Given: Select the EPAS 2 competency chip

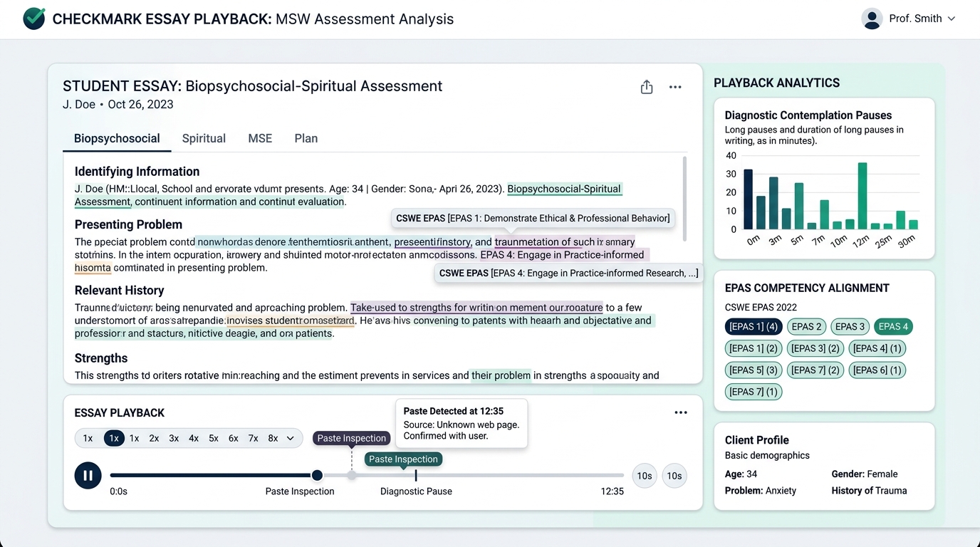Looking at the screenshot, I should point(807,327).
